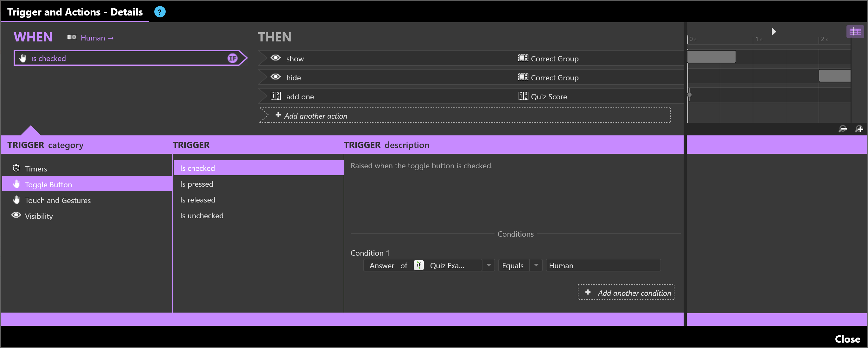Screen dimensions: 868x348
Task: Click the IF condition badge on trigger
Action: (232, 58)
